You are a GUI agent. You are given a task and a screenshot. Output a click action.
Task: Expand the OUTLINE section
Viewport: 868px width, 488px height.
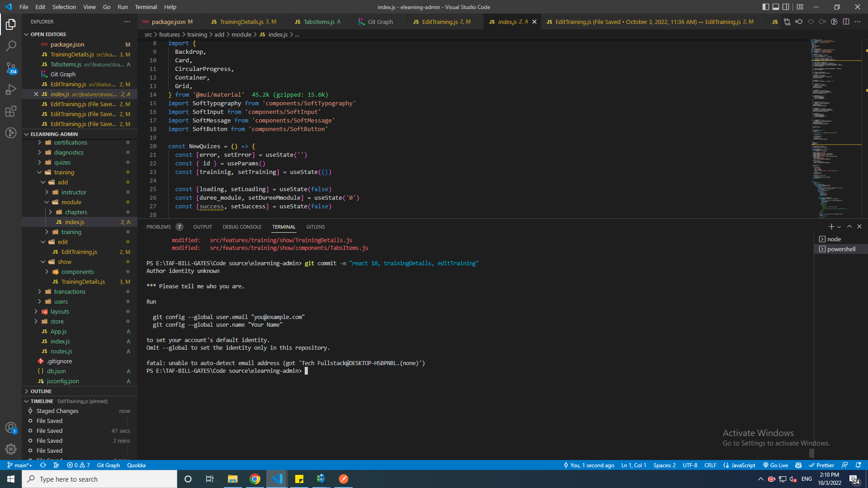[x=41, y=391]
